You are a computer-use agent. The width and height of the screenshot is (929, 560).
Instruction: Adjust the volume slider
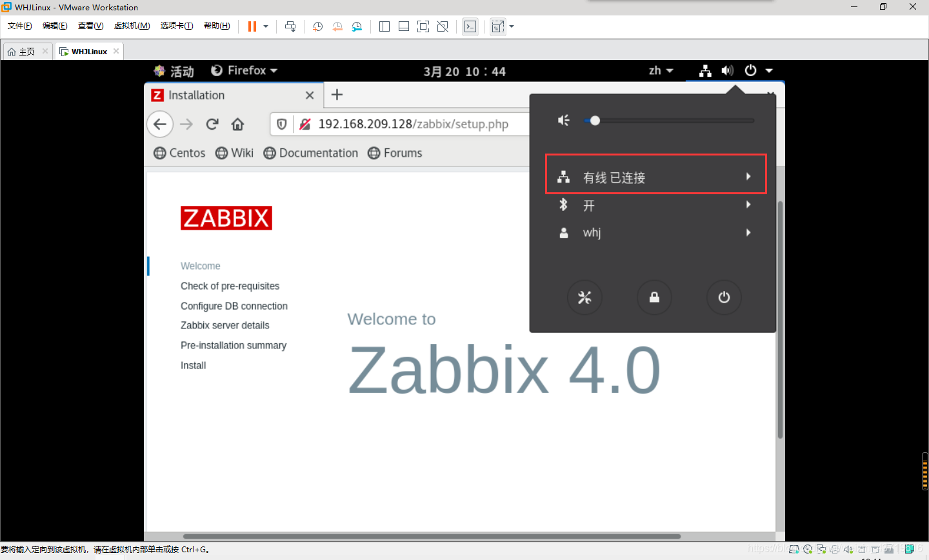pos(594,120)
